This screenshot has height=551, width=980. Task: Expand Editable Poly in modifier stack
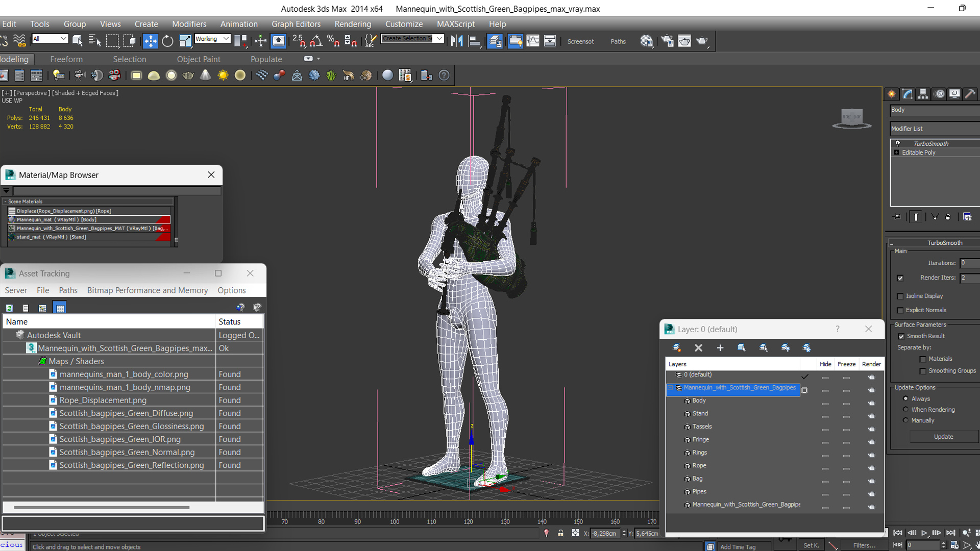tap(896, 153)
